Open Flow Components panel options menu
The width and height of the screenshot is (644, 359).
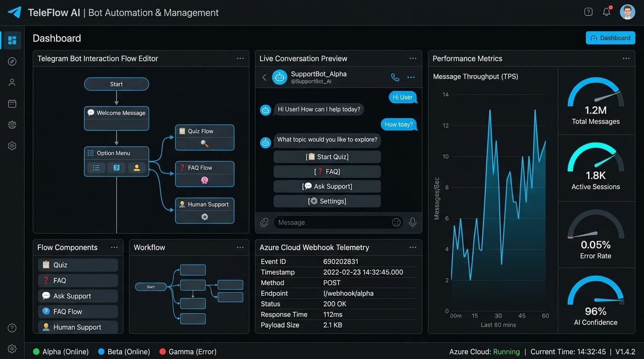click(114, 247)
